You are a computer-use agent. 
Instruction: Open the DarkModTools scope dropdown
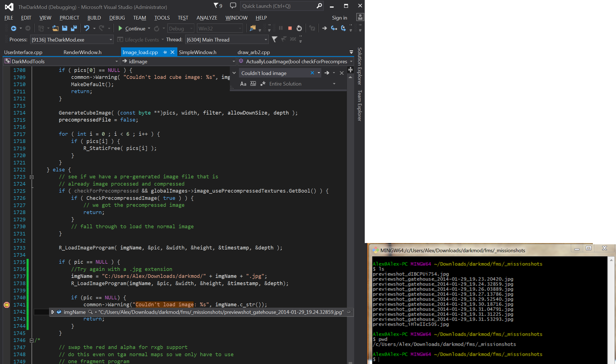click(117, 61)
